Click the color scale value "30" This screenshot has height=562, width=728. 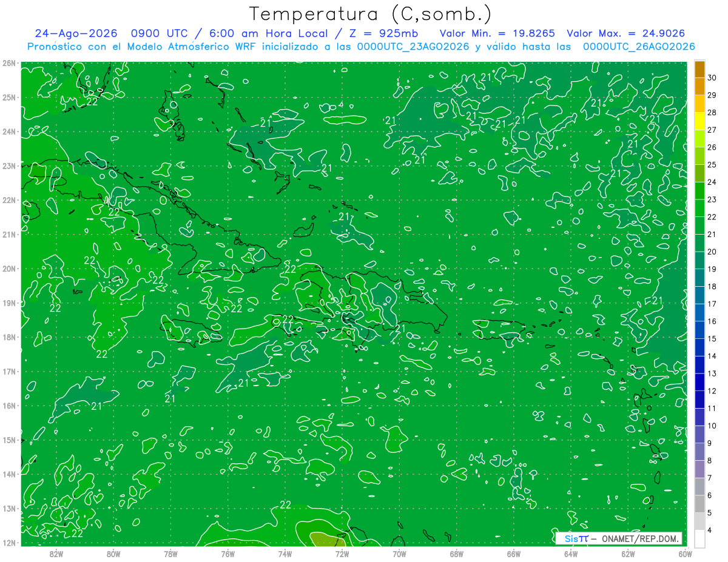(x=712, y=78)
